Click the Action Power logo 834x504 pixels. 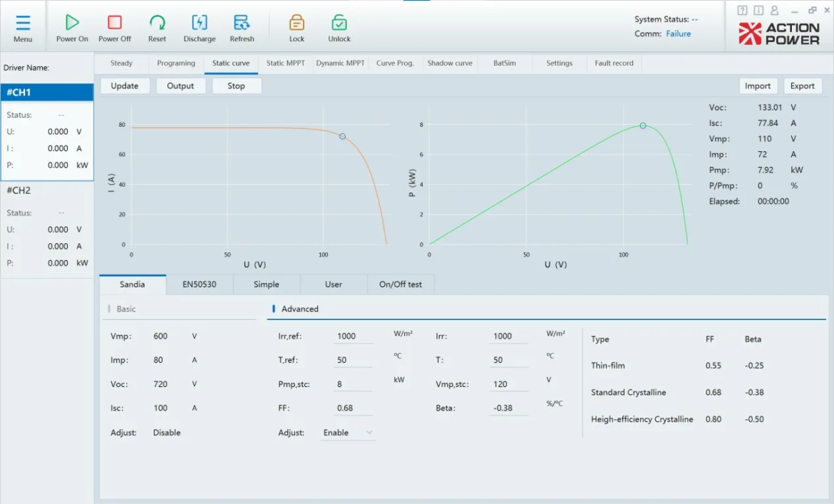pos(778,34)
